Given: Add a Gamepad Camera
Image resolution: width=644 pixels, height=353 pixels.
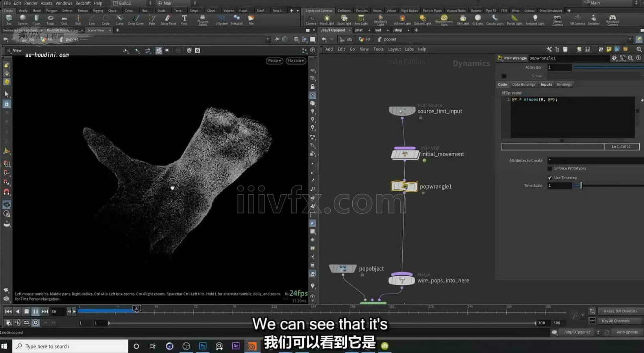Looking at the screenshot, I should (612, 20).
